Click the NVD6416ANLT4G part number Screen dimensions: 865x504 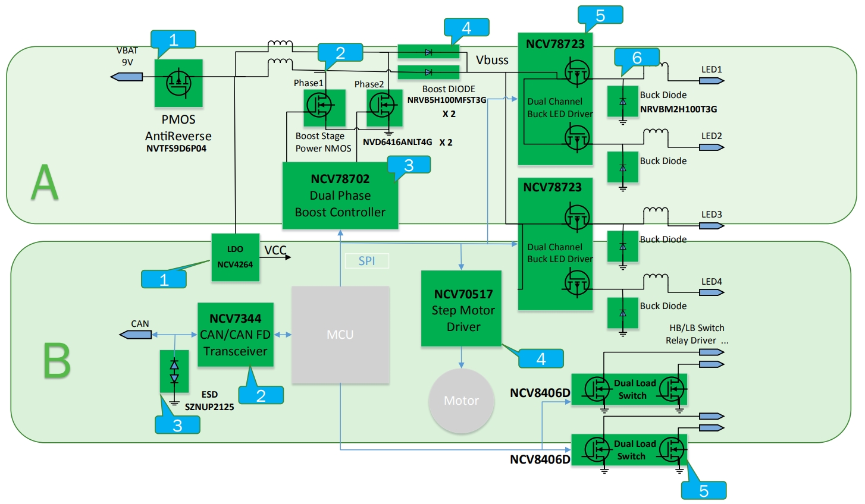(397, 142)
